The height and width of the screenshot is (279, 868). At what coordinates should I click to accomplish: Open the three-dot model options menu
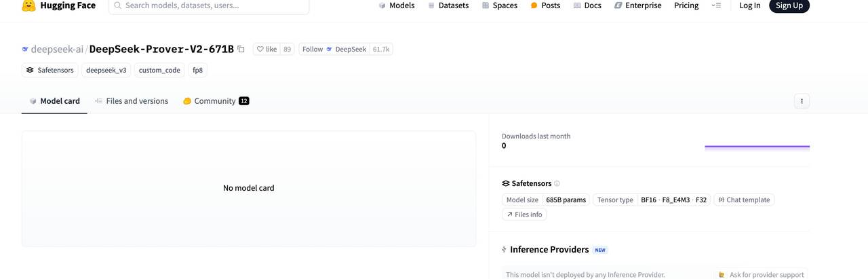[802, 101]
